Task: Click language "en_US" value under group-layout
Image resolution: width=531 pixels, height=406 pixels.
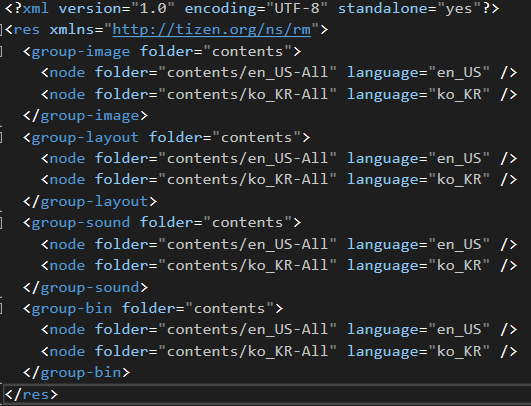Action: click(x=459, y=159)
